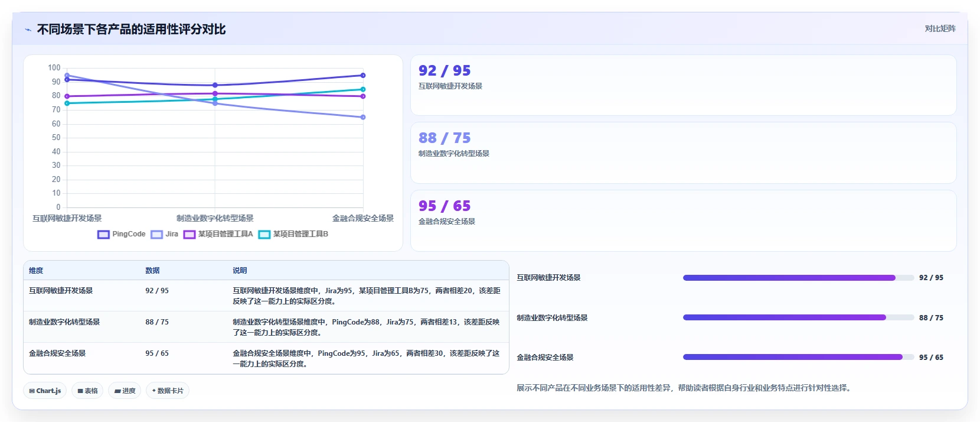
Task: Click the 数据 column header
Action: [152, 271]
